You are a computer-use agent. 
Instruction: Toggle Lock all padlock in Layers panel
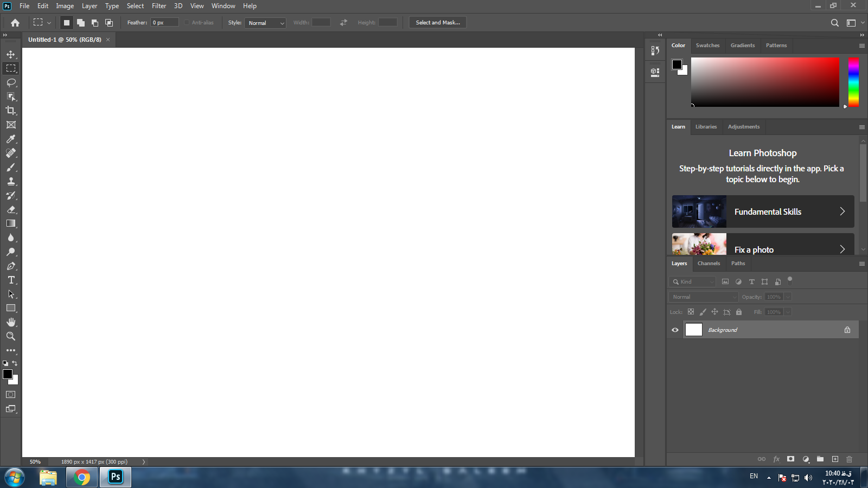pyautogui.click(x=738, y=312)
